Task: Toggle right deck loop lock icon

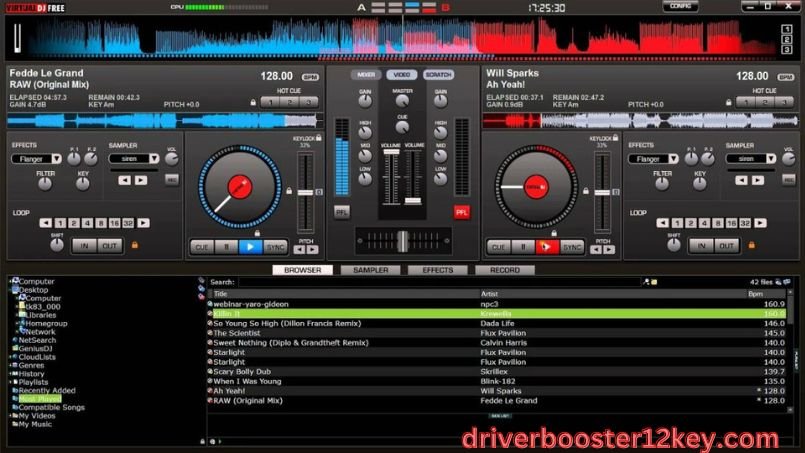Action: point(752,246)
